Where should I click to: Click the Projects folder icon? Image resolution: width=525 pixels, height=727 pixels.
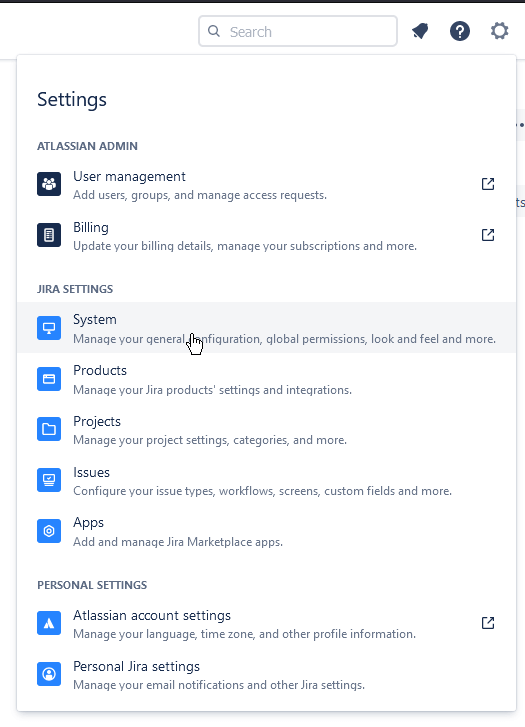pyautogui.click(x=49, y=429)
